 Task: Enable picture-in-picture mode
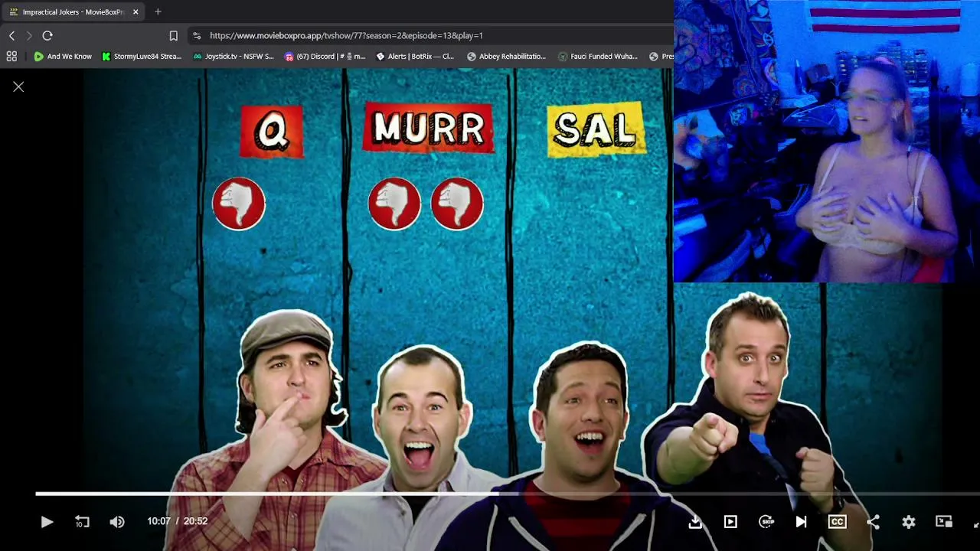click(944, 521)
